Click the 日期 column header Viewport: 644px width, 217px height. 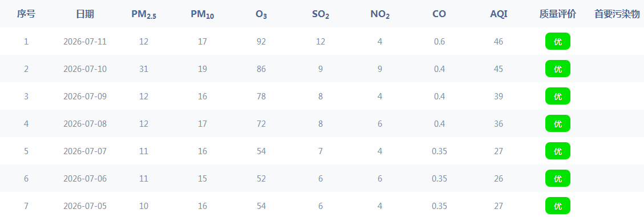point(85,14)
